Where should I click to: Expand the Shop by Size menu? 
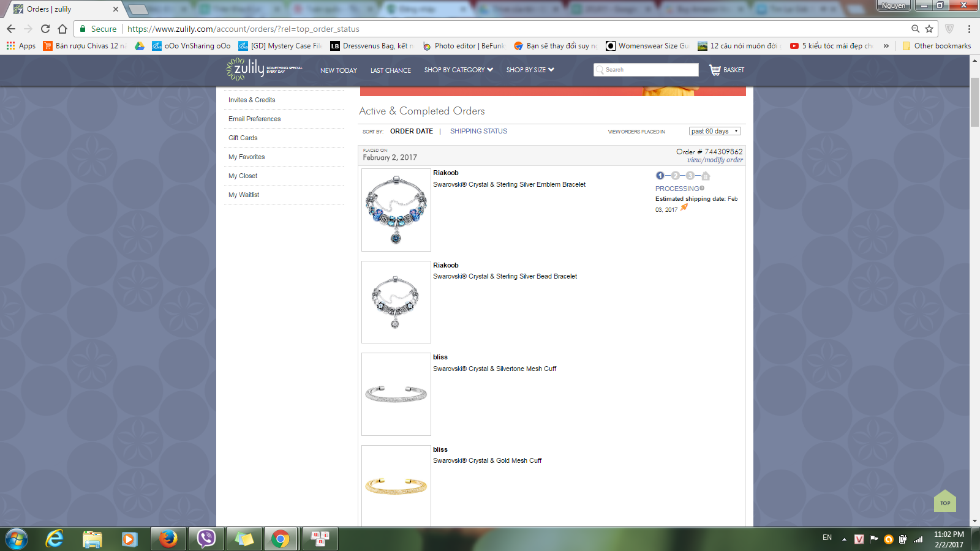click(x=530, y=70)
